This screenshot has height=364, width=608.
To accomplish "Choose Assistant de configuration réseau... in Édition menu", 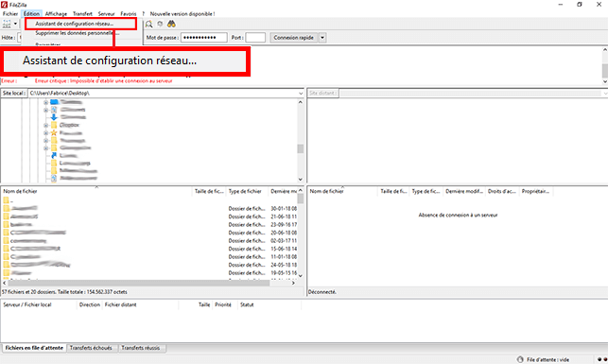I will 80,24.
